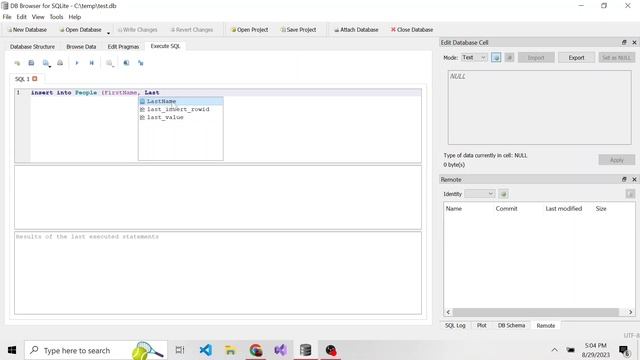This screenshot has width=640, height=360.
Task: Switch to the Edit Pragmas tab
Action: coord(123,47)
